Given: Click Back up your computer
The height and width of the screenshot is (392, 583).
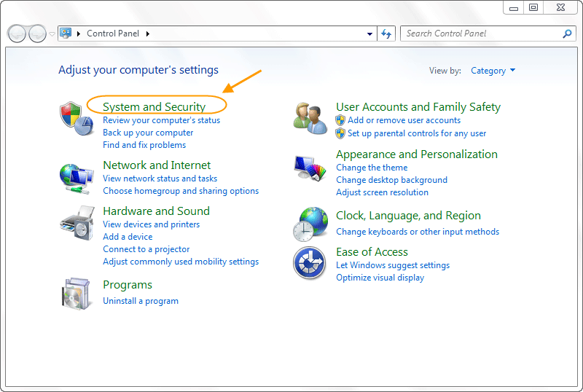Looking at the screenshot, I should [x=148, y=133].
